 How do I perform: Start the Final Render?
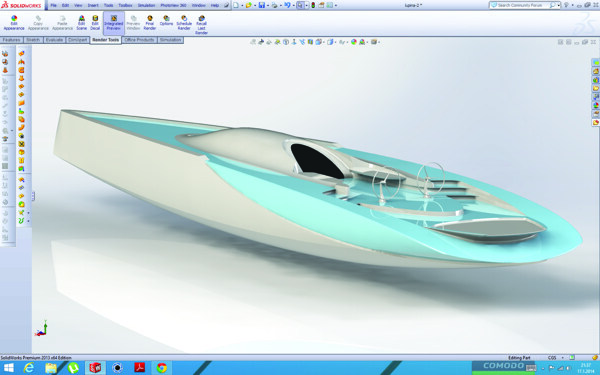coord(150,23)
